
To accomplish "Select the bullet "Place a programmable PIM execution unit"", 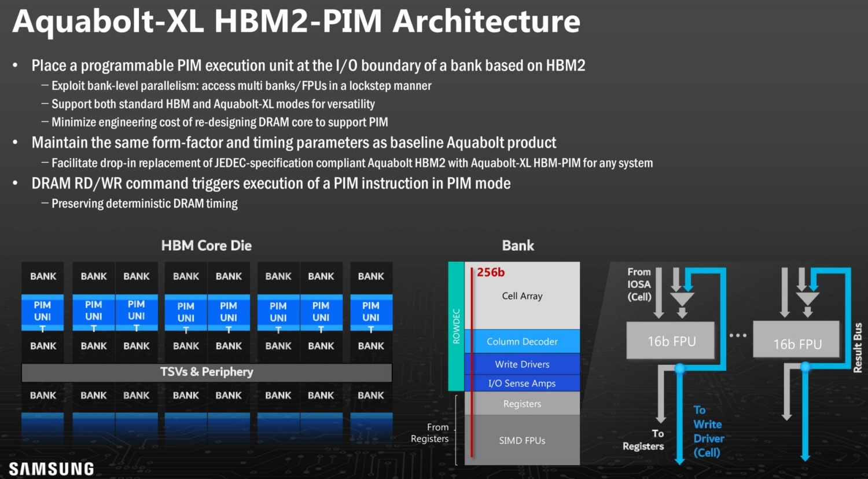I will [x=308, y=65].
